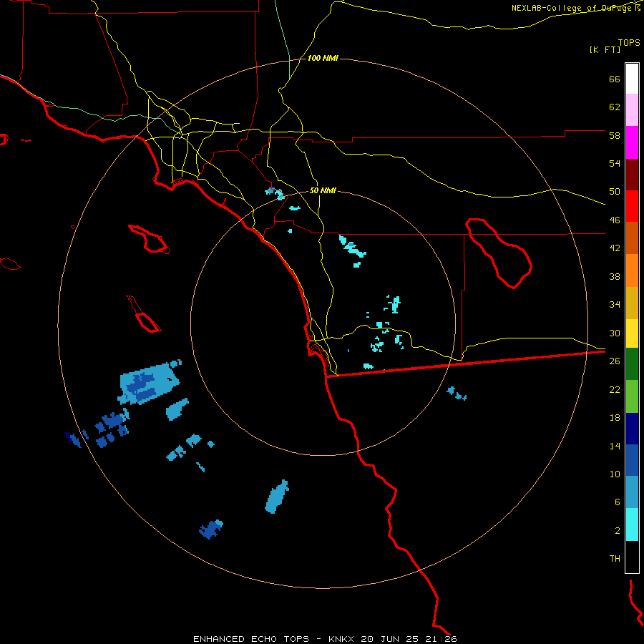
Task: Click the '46' legend value
Action: tap(615, 220)
